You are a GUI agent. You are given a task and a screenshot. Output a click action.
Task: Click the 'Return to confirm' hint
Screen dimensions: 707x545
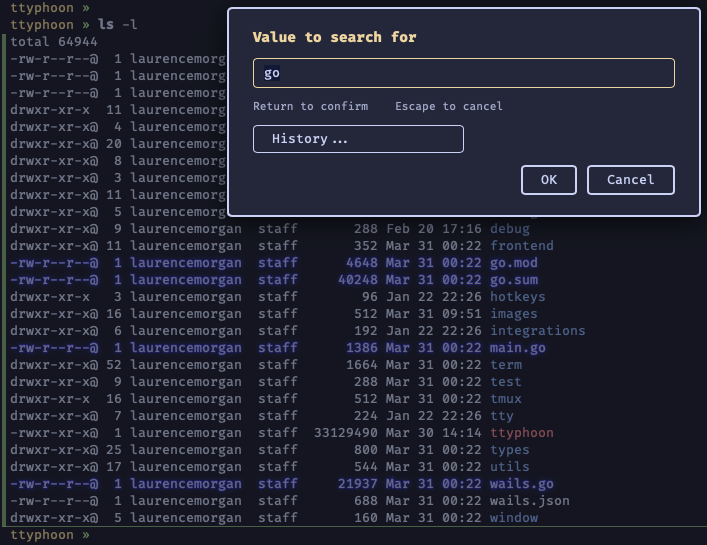[310, 106]
